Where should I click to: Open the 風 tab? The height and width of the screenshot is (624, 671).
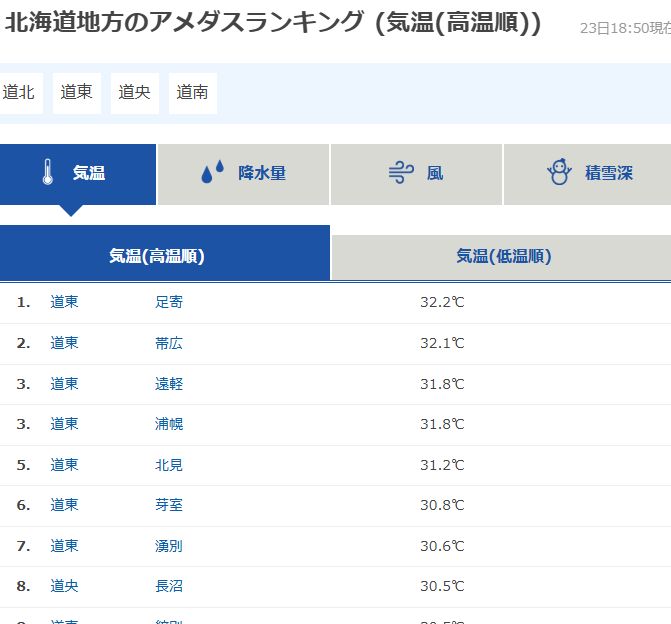tap(416, 174)
